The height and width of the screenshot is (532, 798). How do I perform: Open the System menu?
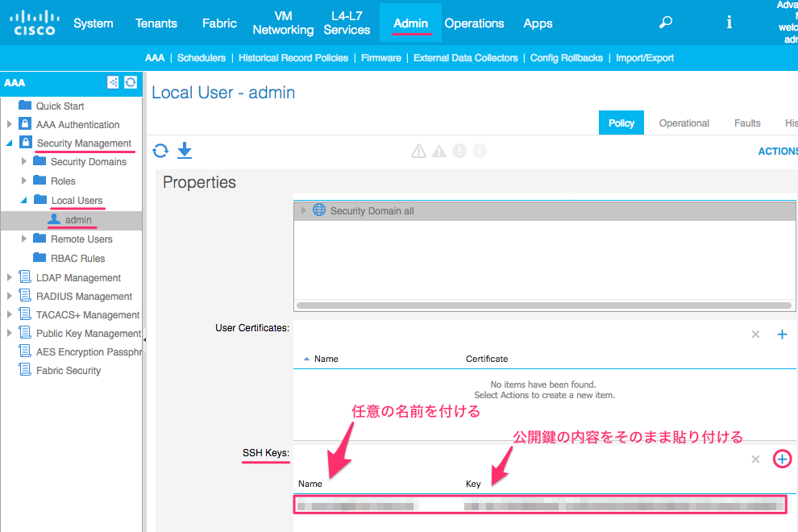coord(94,23)
